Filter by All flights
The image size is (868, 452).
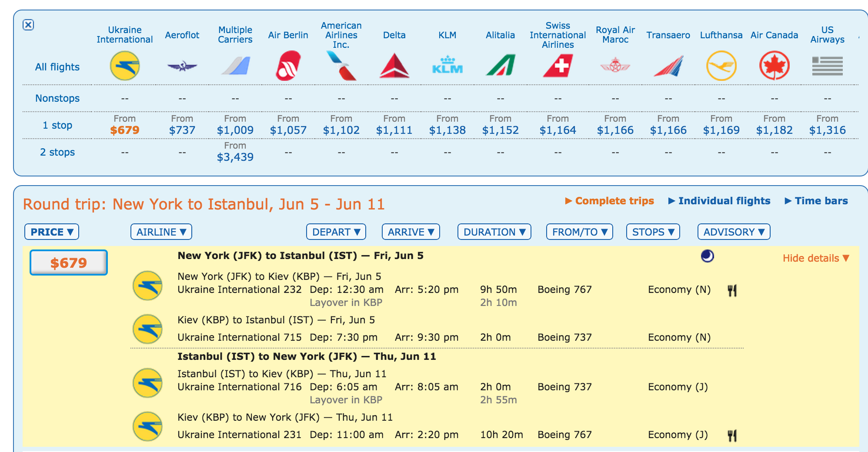click(x=57, y=67)
